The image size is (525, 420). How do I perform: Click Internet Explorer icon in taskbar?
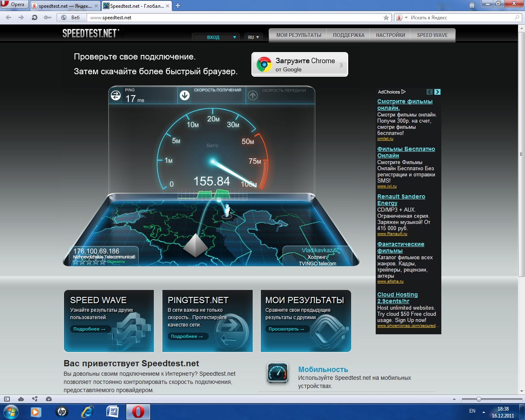point(87,411)
